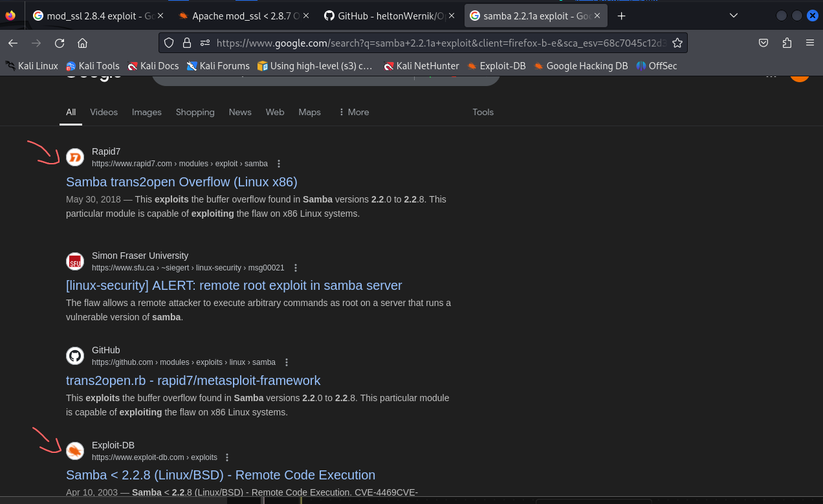This screenshot has width=823, height=504.
Task: Open site permissions icon in address bar
Action: (205, 43)
